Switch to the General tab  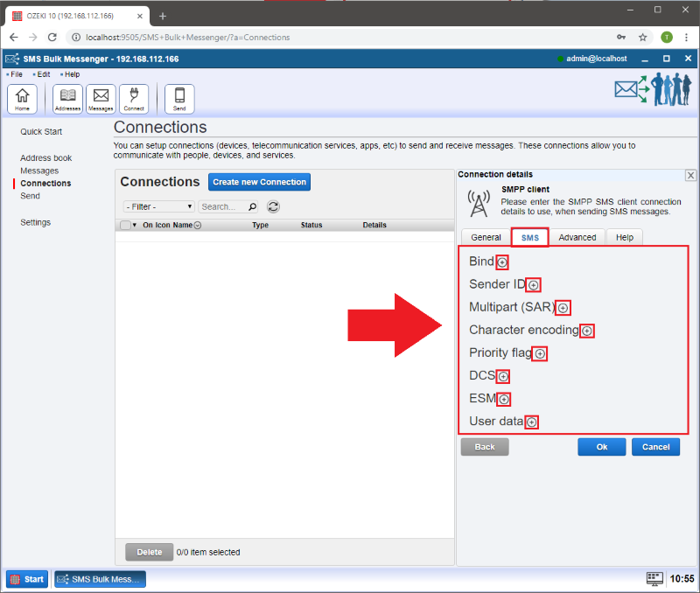[486, 238]
